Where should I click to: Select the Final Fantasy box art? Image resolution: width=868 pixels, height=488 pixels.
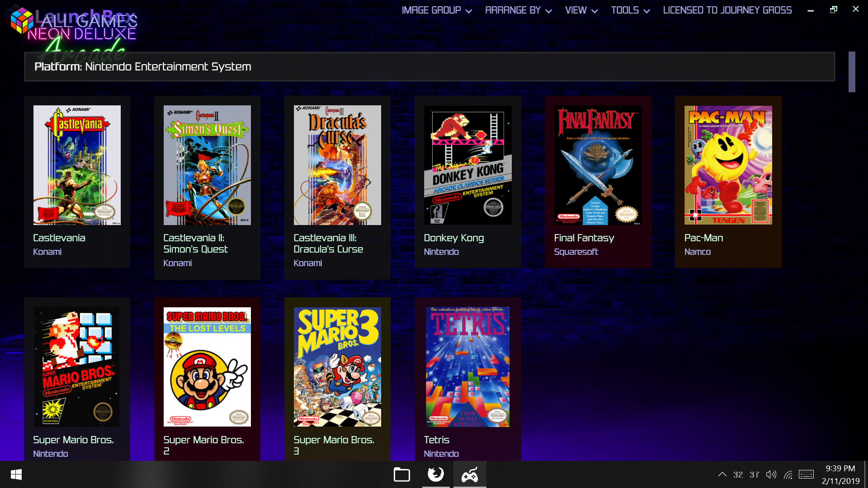(598, 165)
